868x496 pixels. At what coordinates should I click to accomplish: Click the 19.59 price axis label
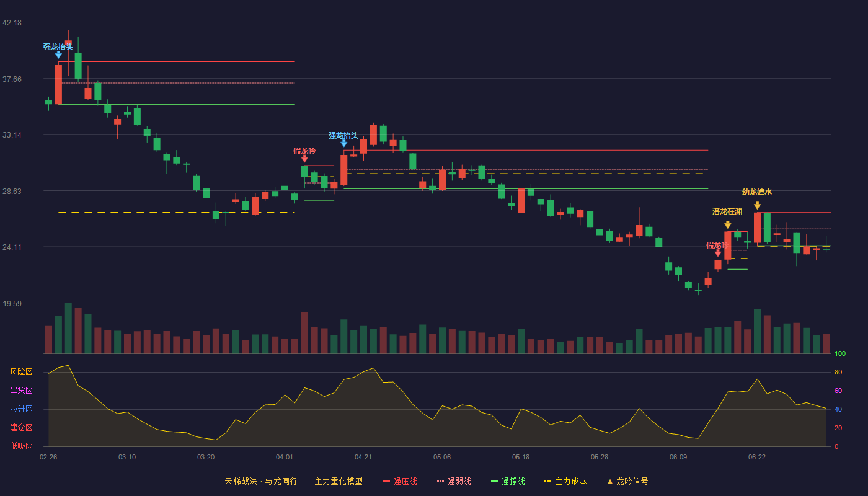(12, 303)
